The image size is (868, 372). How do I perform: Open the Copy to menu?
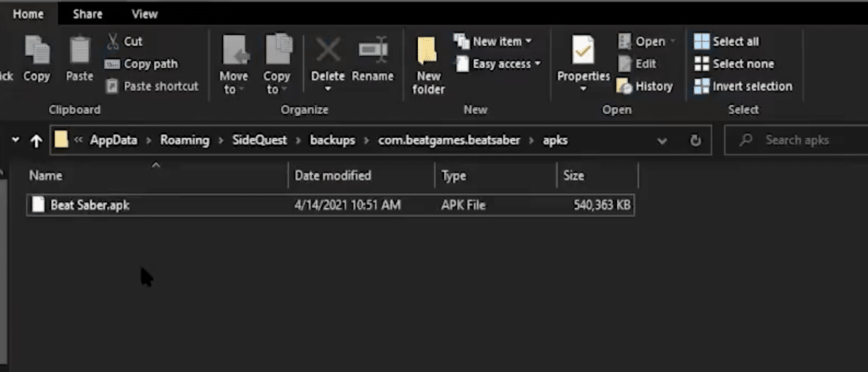[x=276, y=65]
